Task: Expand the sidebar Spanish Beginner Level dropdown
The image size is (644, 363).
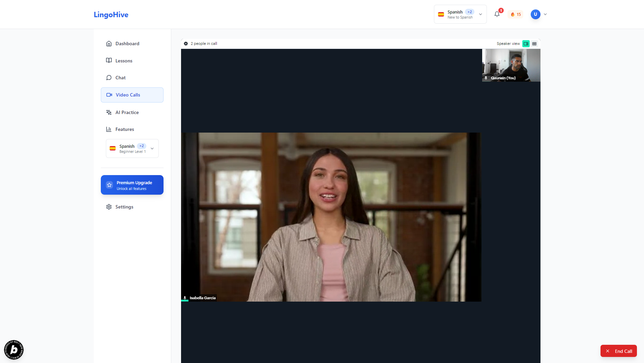Action: (x=132, y=148)
